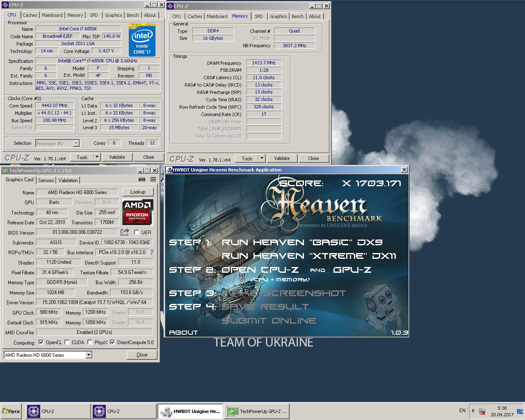Screen dimensions: 525x420
Task: Click Save Result in Heaven app
Action: [x=265, y=307]
